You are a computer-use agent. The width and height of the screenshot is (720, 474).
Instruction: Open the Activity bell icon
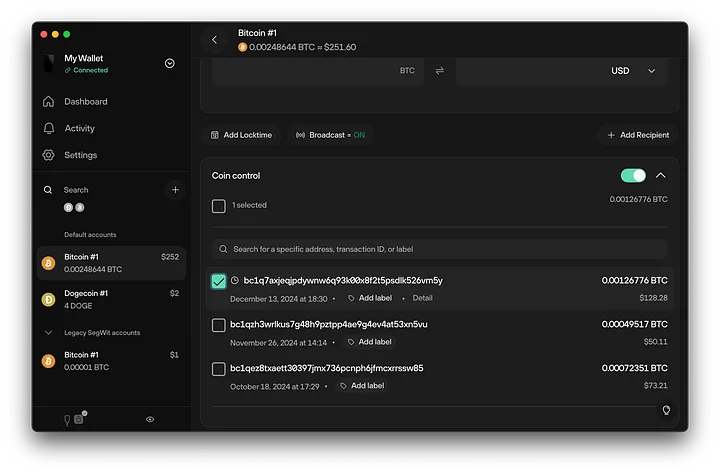click(x=48, y=128)
